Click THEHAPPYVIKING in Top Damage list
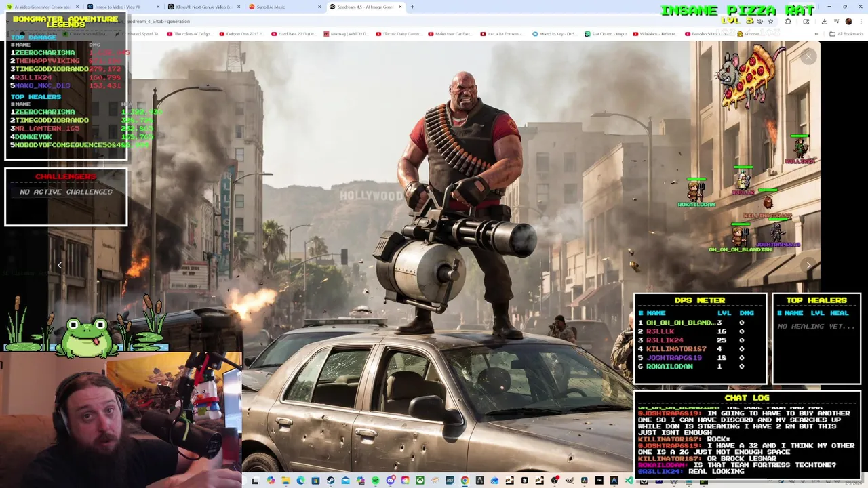This screenshot has width=868, height=488. click(x=47, y=61)
